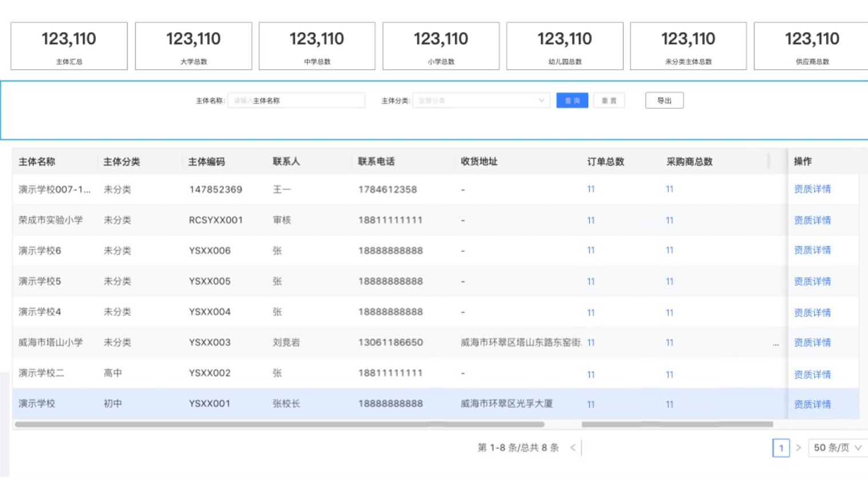Image resolution: width=868 pixels, height=481 pixels.
Task: Click the 重置 reset button
Action: pos(609,101)
